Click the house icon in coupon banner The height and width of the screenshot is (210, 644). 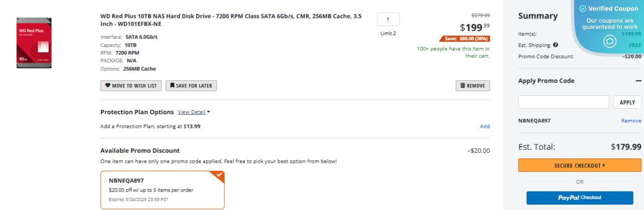(x=610, y=41)
